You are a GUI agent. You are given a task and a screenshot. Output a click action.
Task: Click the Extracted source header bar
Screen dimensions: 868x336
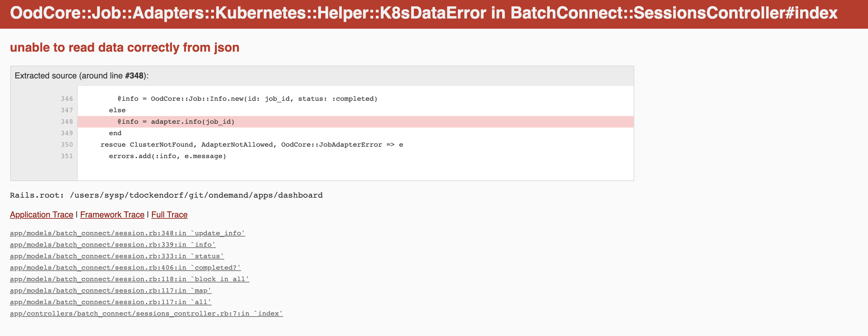point(81,76)
